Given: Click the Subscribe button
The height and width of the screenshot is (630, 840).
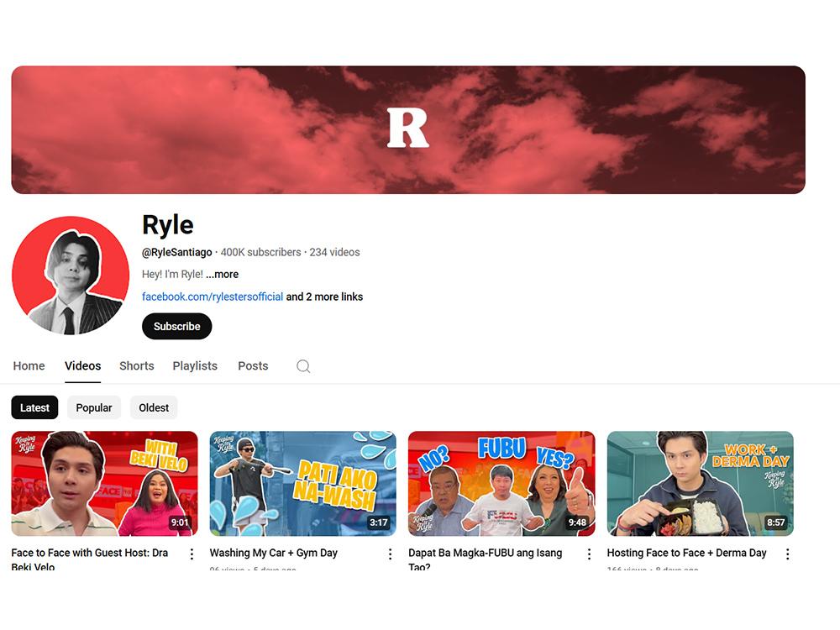Looking at the screenshot, I should coord(176,327).
